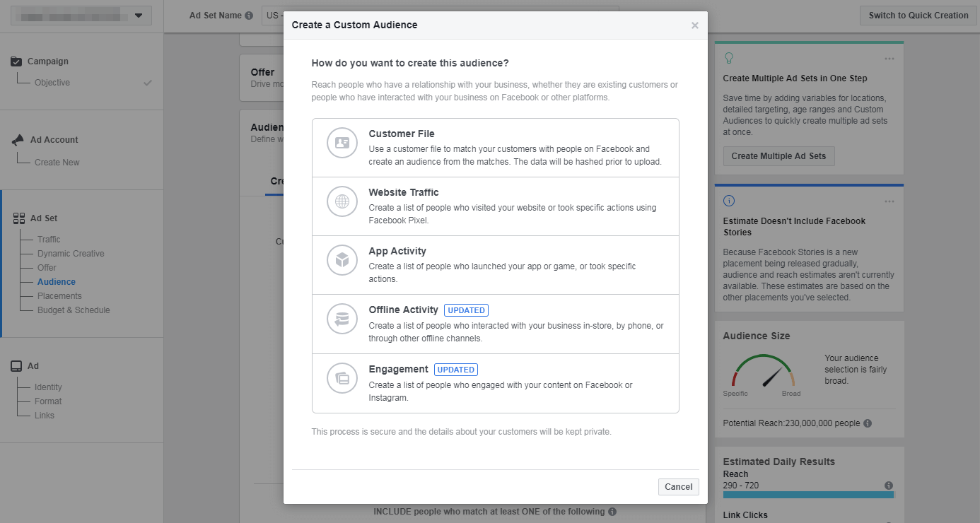
Task: Go to Audience section in sidebar
Action: click(57, 282)
